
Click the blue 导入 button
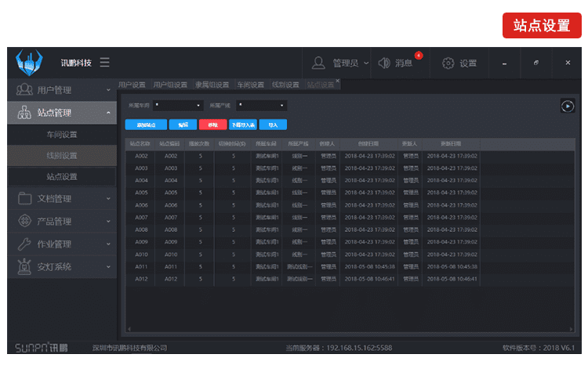coord(273,124)
